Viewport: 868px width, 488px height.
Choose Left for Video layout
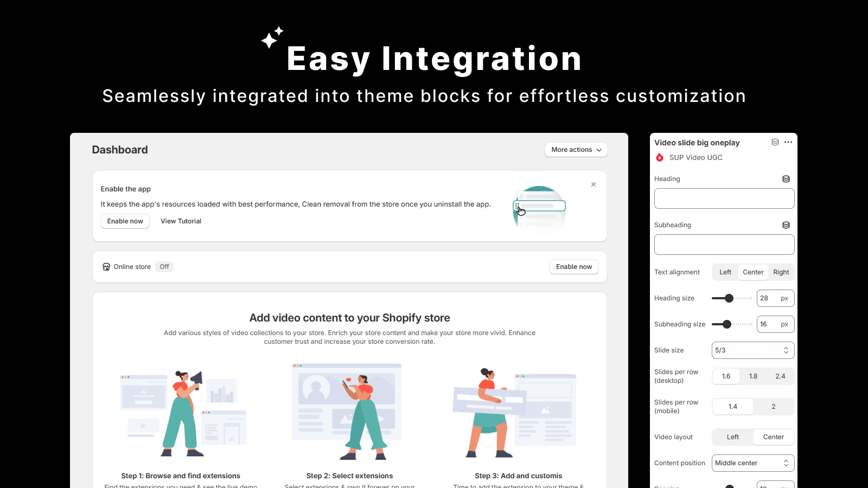point(732,437)
